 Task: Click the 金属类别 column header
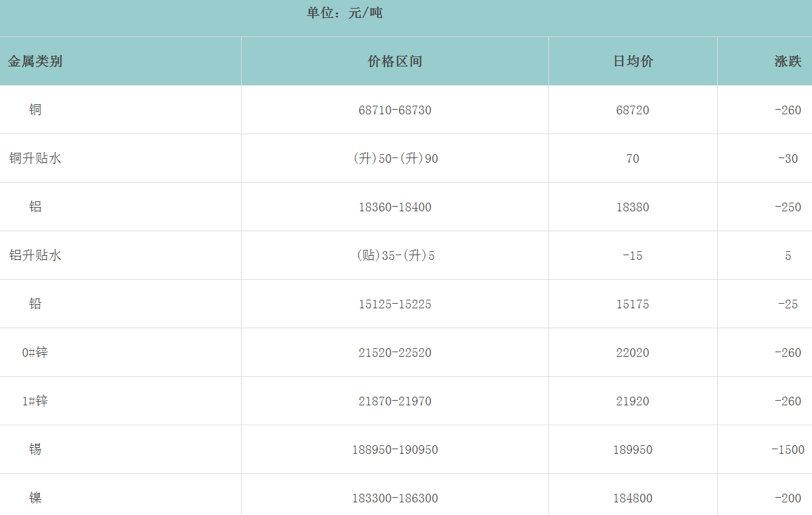tap(35, 62)
